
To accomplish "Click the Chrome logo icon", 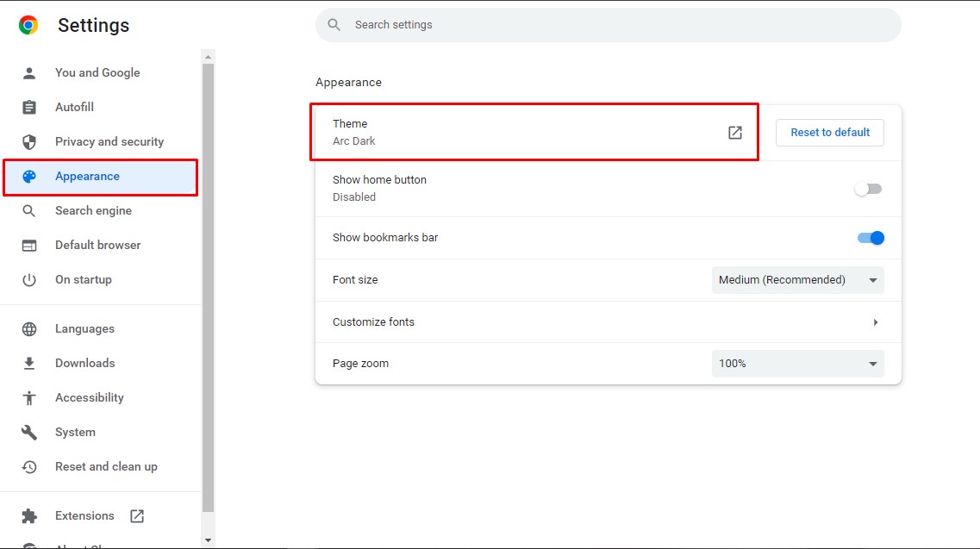I will 28,25.
